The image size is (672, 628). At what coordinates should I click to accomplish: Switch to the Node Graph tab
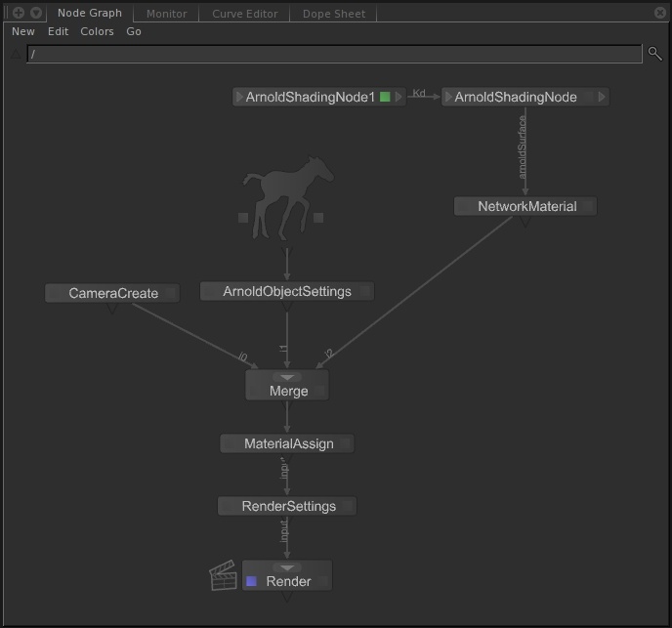90,13
